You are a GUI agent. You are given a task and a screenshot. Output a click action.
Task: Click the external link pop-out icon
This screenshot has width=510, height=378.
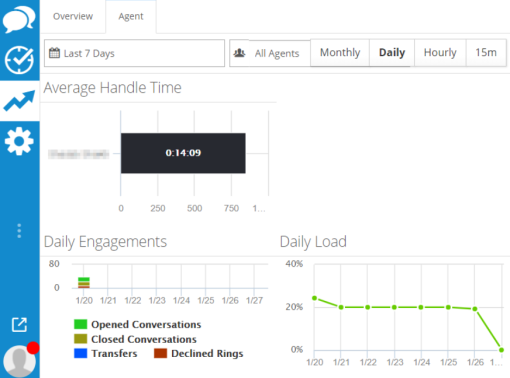point(19,324)
